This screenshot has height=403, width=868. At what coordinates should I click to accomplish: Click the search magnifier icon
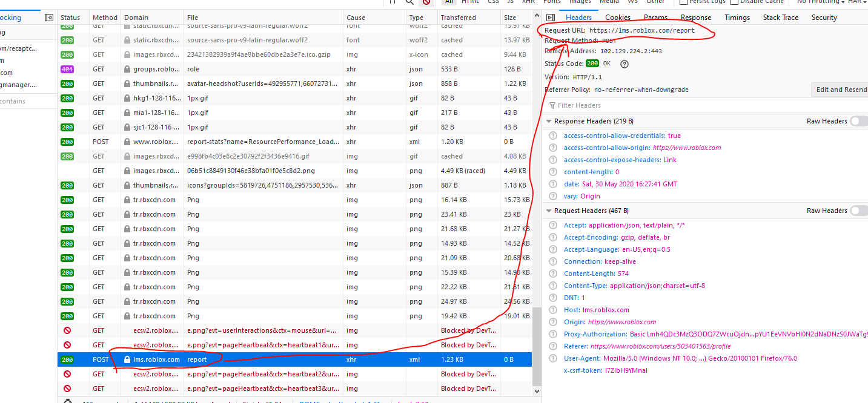coord(409,2)
